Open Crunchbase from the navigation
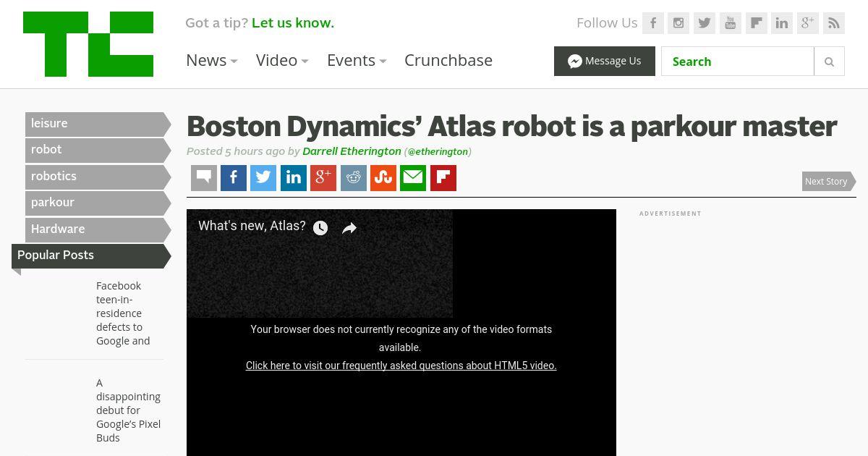 pos(448,60)
